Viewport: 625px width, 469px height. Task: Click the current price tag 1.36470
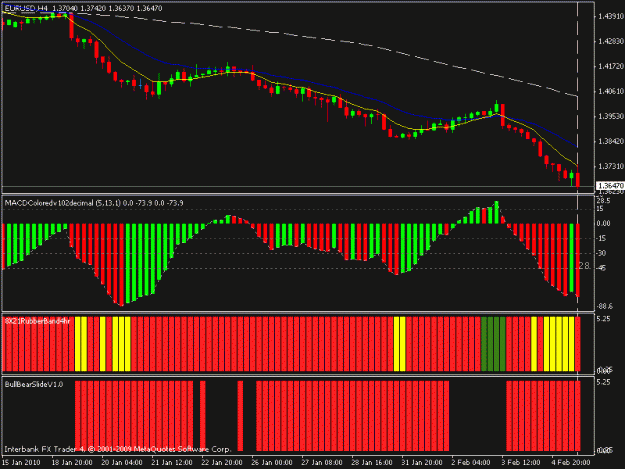610,186
